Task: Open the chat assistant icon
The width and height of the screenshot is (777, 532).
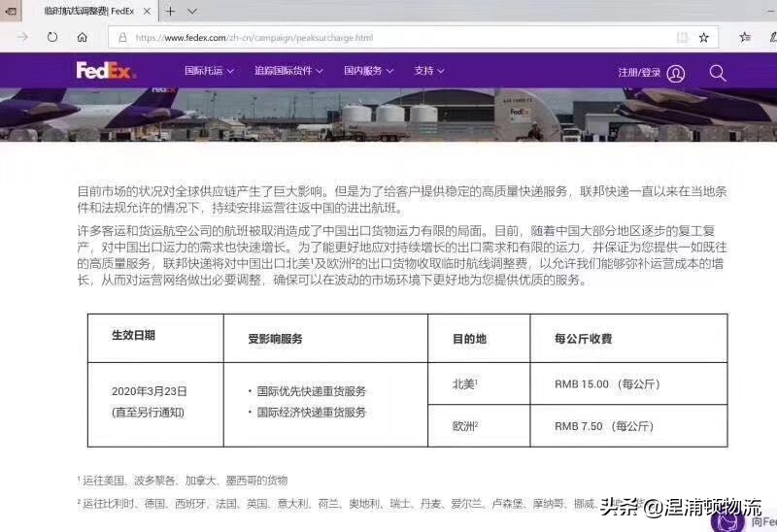Action: pyautogui.click(x=727, y=521)
